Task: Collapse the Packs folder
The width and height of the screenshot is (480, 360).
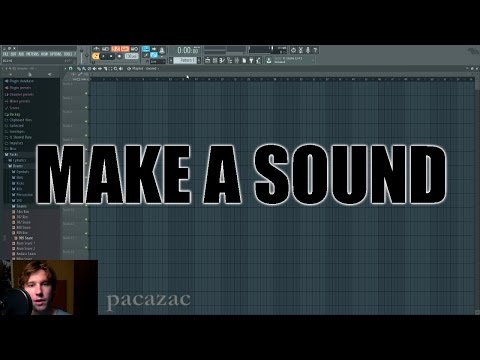Action: [x=11, y=154]
